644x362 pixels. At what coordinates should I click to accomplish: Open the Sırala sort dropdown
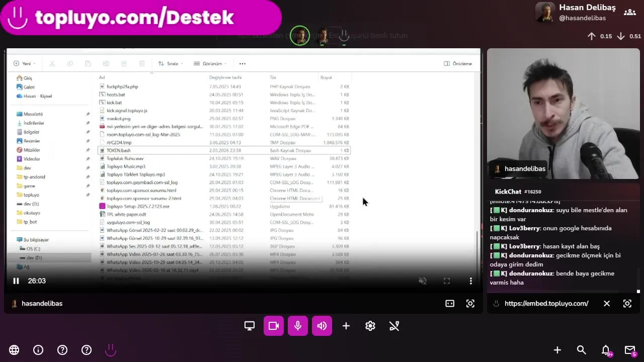(x=171, y=64)
